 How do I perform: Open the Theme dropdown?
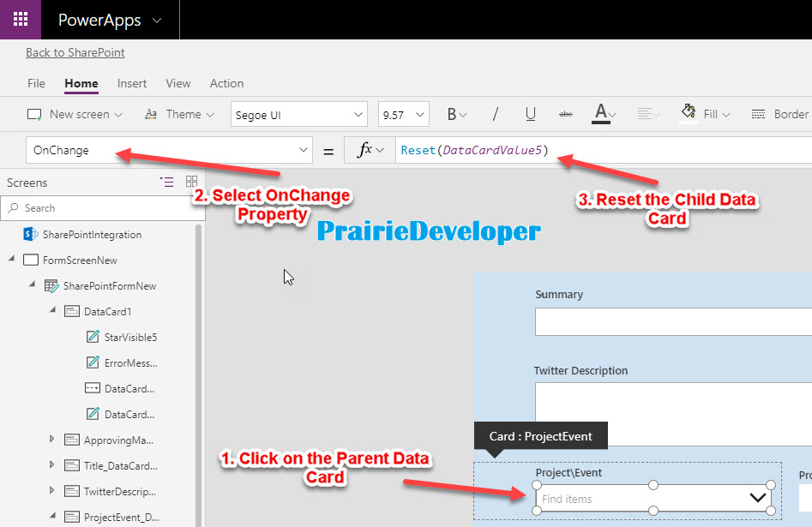tap(179, 115)
